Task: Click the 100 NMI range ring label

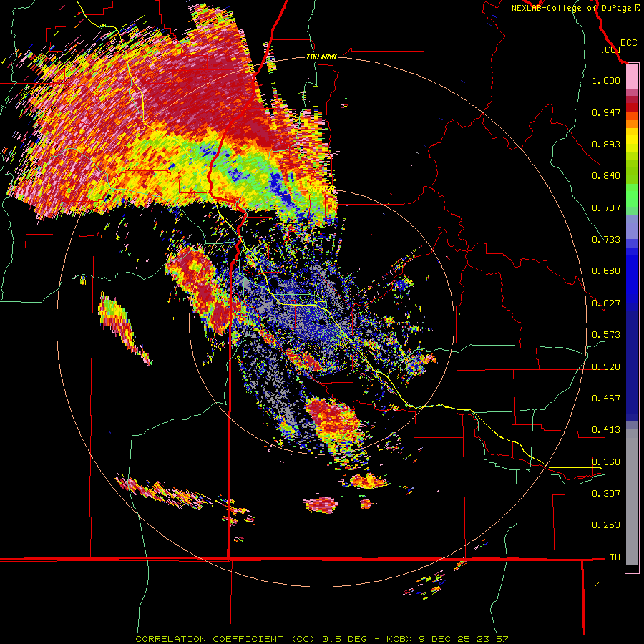Action: (x=321, y=57)
